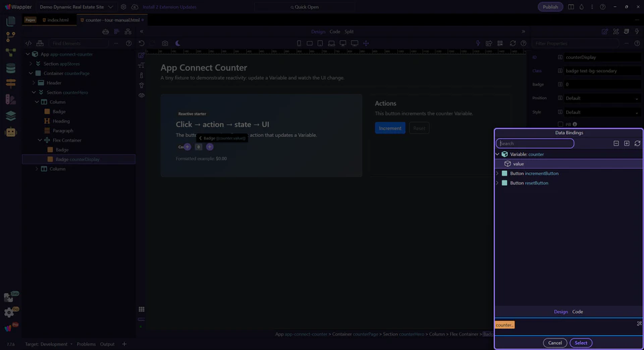
Task: Switch main view to Code
Action: [x=335, y=32]
